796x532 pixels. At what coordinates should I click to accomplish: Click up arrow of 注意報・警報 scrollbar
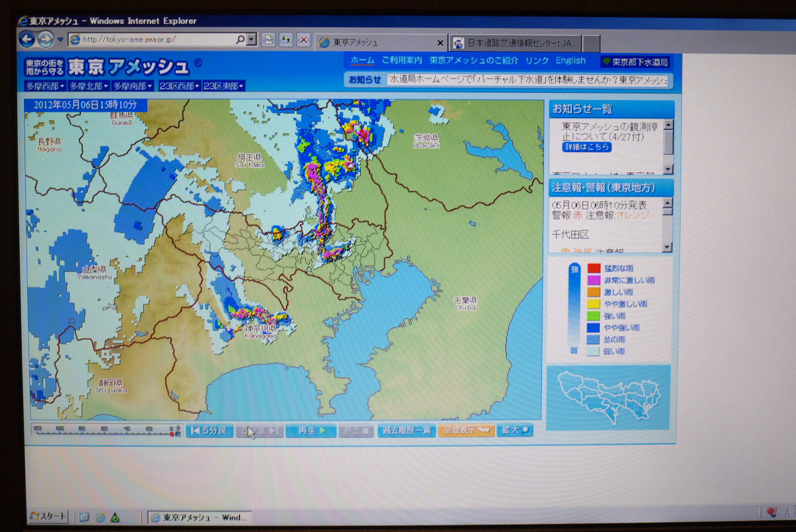667,202
